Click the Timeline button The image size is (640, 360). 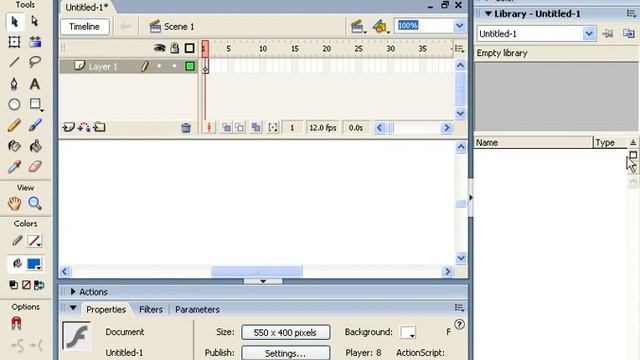click(x=84, y=27)
